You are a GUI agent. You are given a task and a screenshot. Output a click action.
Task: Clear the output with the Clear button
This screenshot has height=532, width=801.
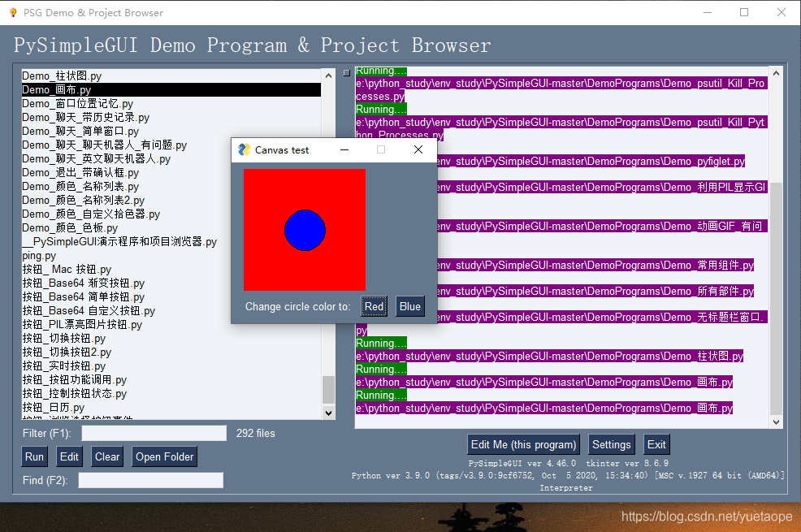pyautogui.click(x=107, y=456)
